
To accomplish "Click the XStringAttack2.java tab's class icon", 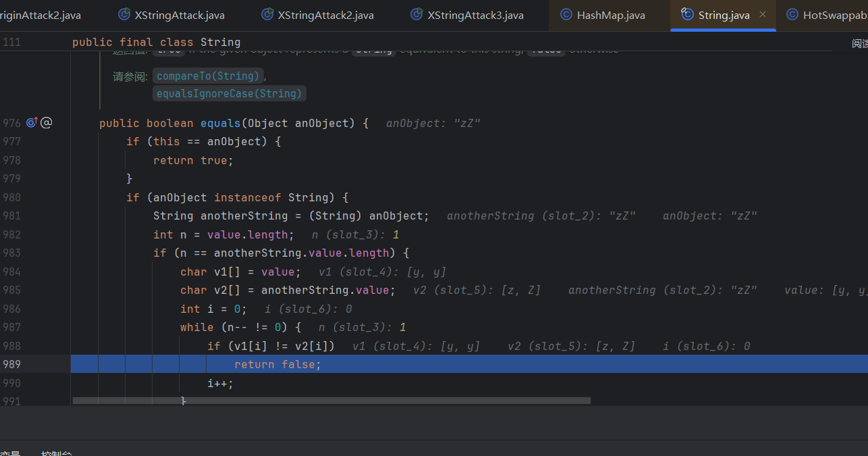I will (267, 14).
